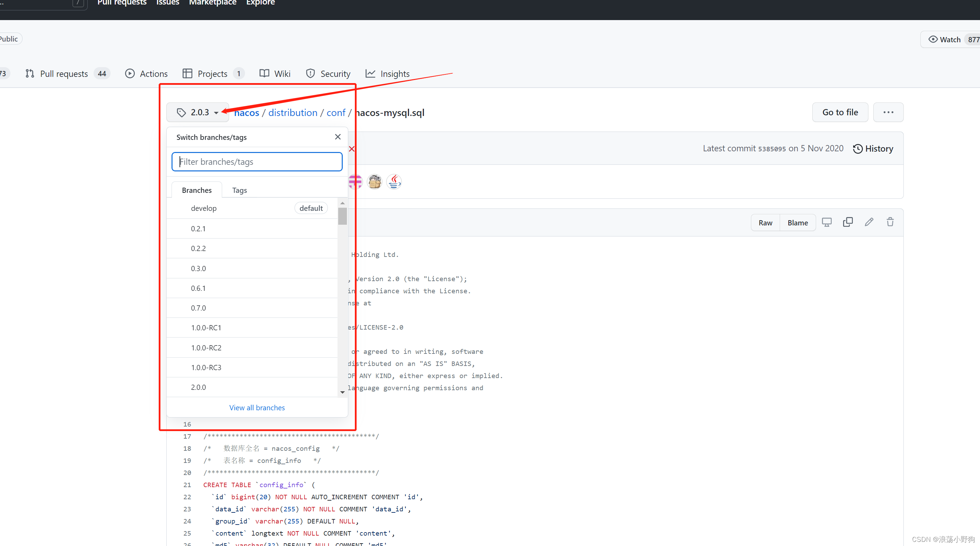
Task: Click the box cartoon contributor avatar
Action: point(374,182)
